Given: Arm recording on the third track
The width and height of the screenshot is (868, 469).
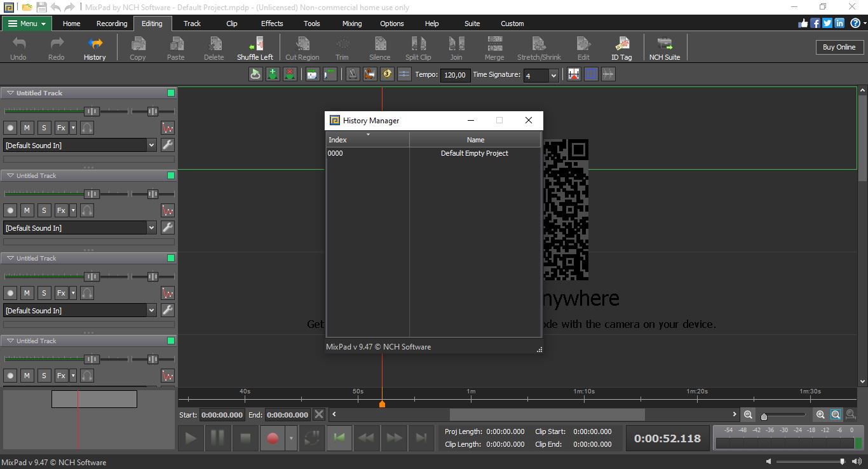Looking at the screenshot, I should pyautogui.click(x=10, y=293).
